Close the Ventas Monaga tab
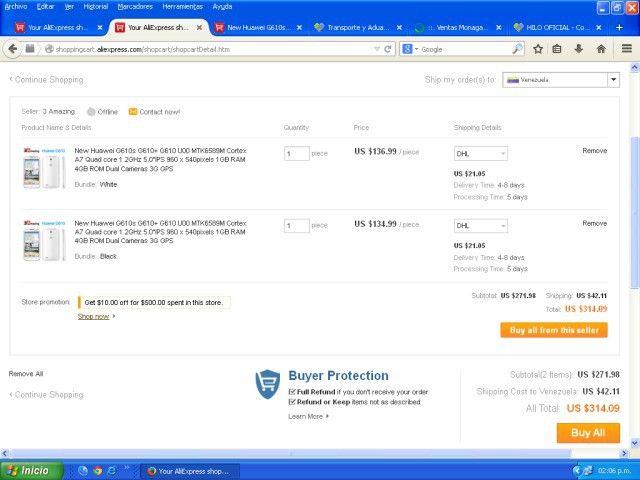The height and width of the screenshot is (480, 640). point(499,28)
